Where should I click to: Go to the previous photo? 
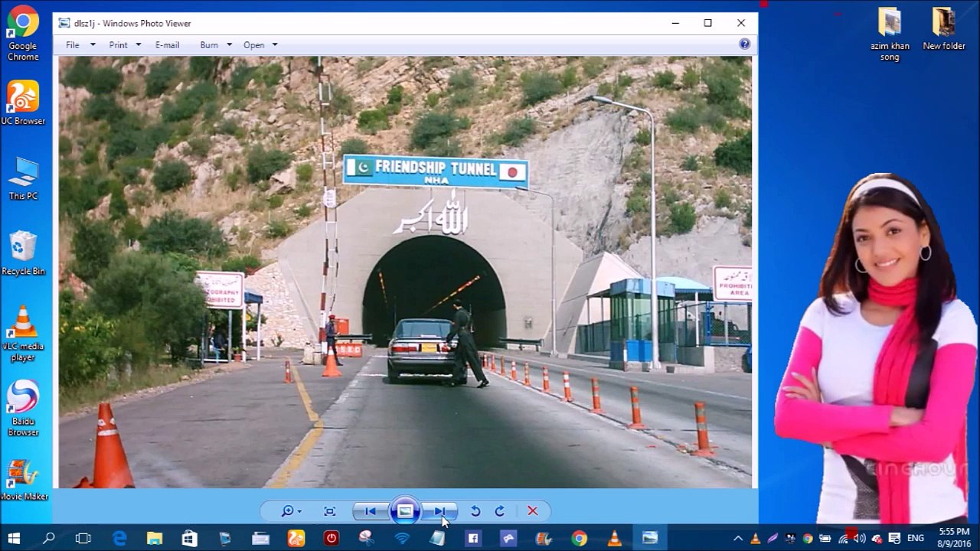(371, 511)
